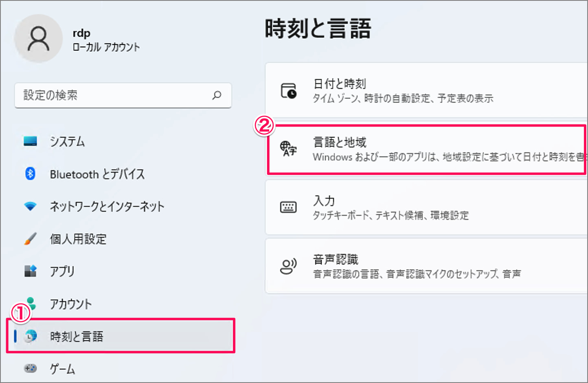Open ネットワークとインターネット via its Wi-Fi icon
Image resolution: width=588 pixels, height=383 pixels.
coord(30,206)
